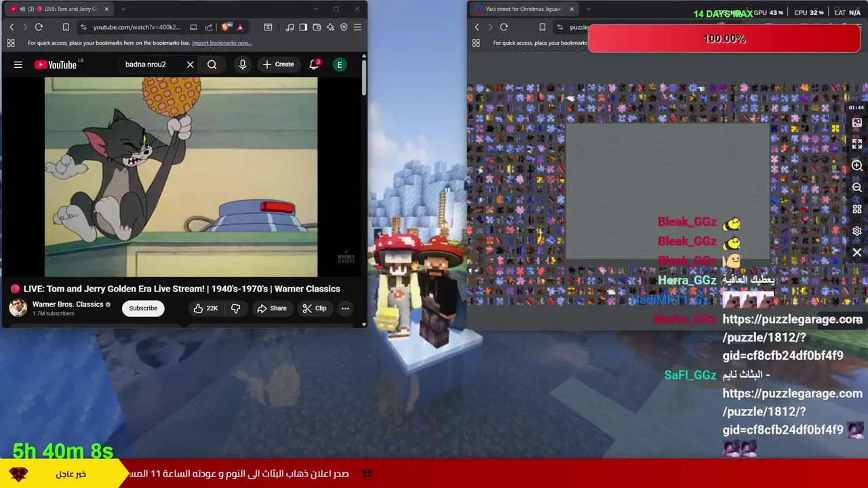Bookmark the puzzle page

coord(542,27)
